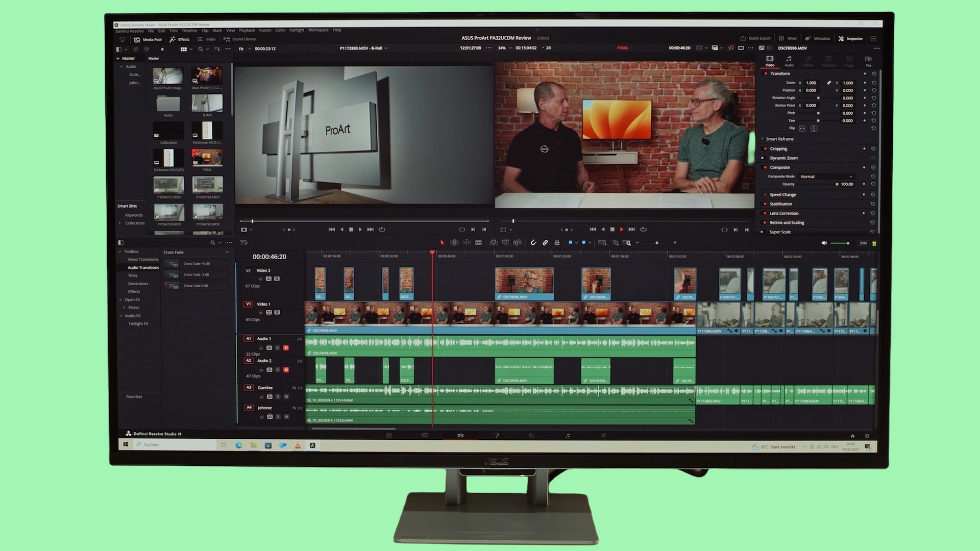Toggle the Cropping enable dot in Inspector

click(765, 149)
